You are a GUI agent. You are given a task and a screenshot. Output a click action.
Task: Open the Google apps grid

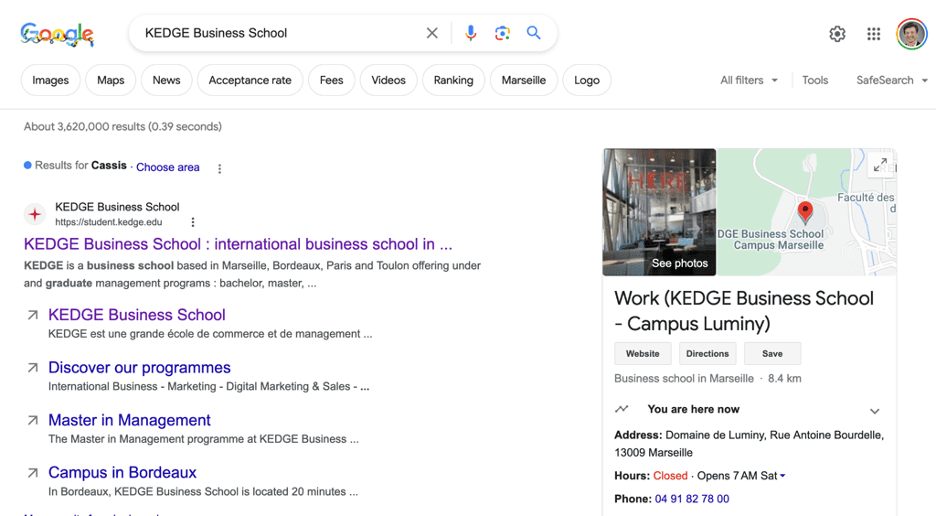point(874,34)
